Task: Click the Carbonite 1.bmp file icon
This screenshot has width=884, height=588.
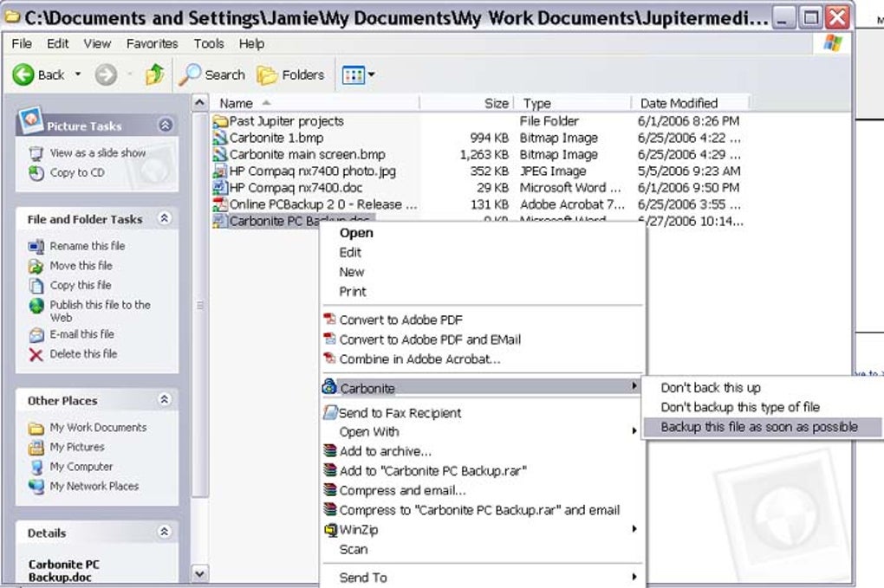Action: pyautogui.click(x=220, y=138)
